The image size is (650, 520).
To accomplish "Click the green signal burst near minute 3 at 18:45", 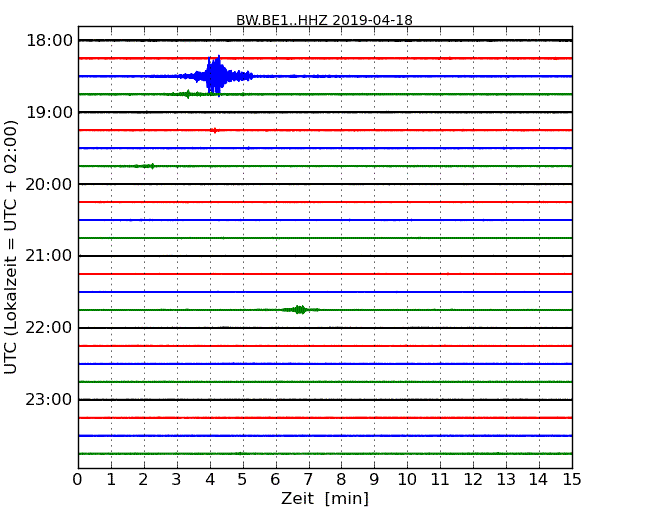I will (x=187, y=94).
